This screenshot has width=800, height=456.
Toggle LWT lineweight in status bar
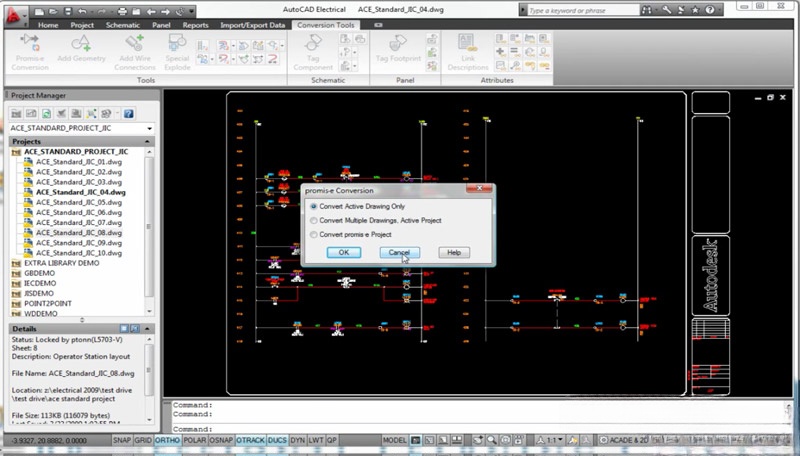[316, 440]
